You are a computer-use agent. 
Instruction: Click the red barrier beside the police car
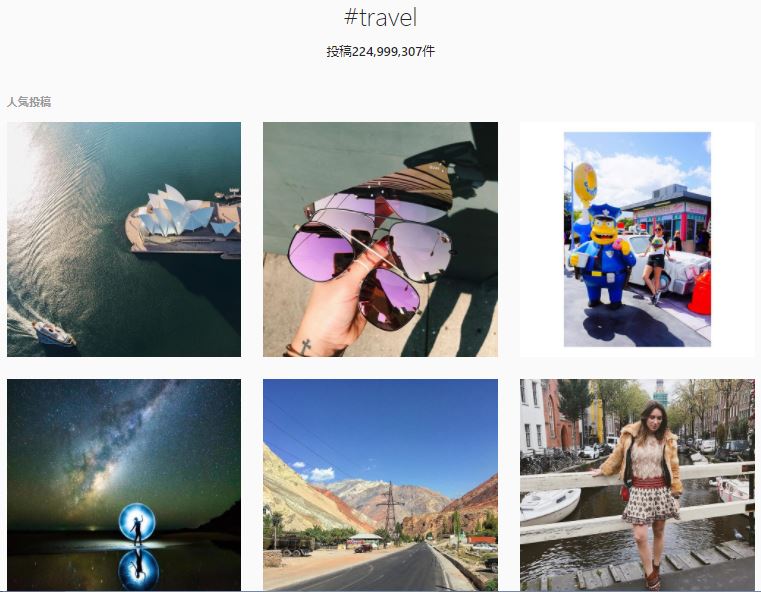point(700,293)
